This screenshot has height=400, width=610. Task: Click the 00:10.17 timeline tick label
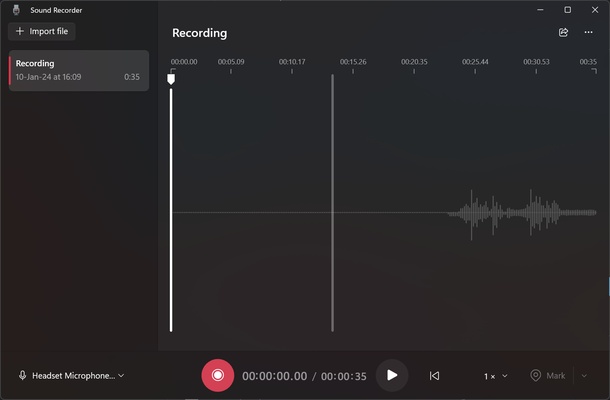coord(292,61)
